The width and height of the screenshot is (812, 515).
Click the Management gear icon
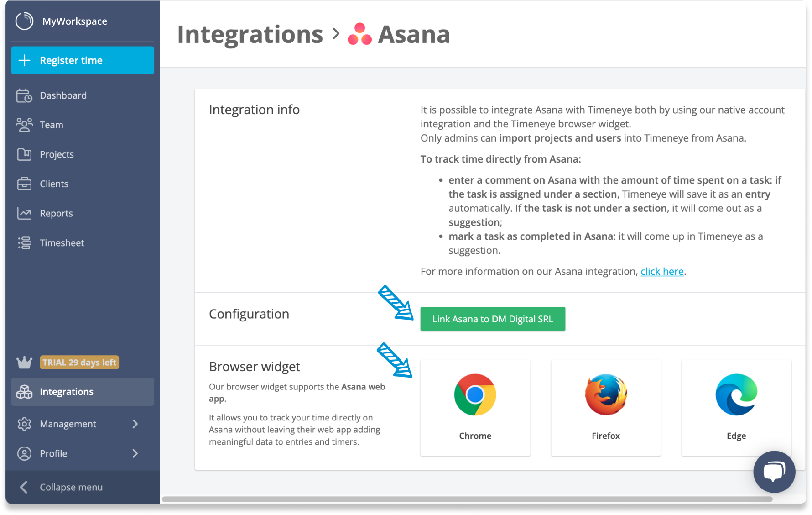pos(24,424)
